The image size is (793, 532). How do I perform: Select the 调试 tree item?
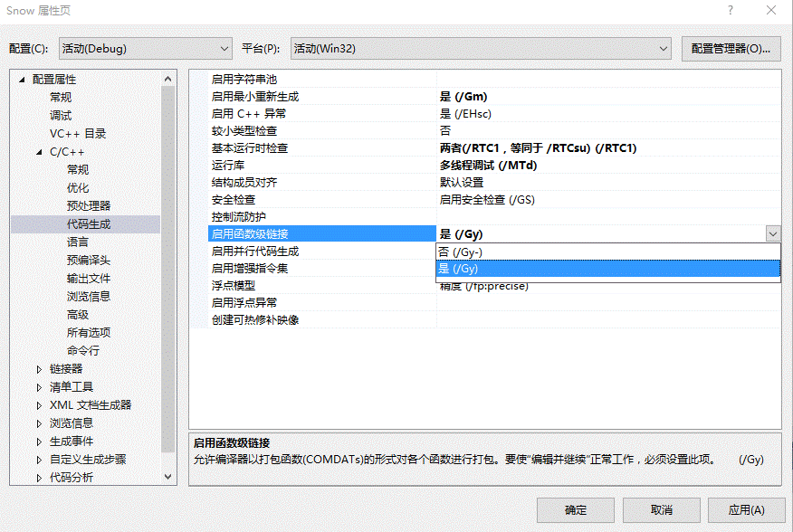click(x=61, y=115)
